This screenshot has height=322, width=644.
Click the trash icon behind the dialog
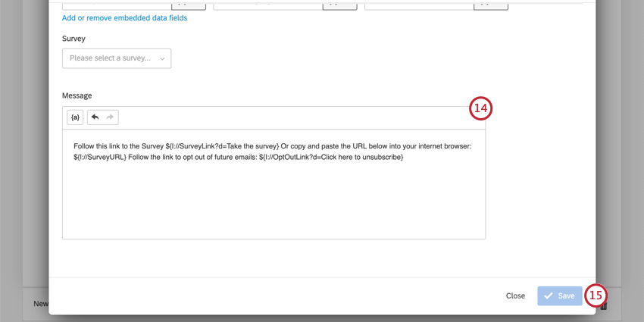click(604, 306)
